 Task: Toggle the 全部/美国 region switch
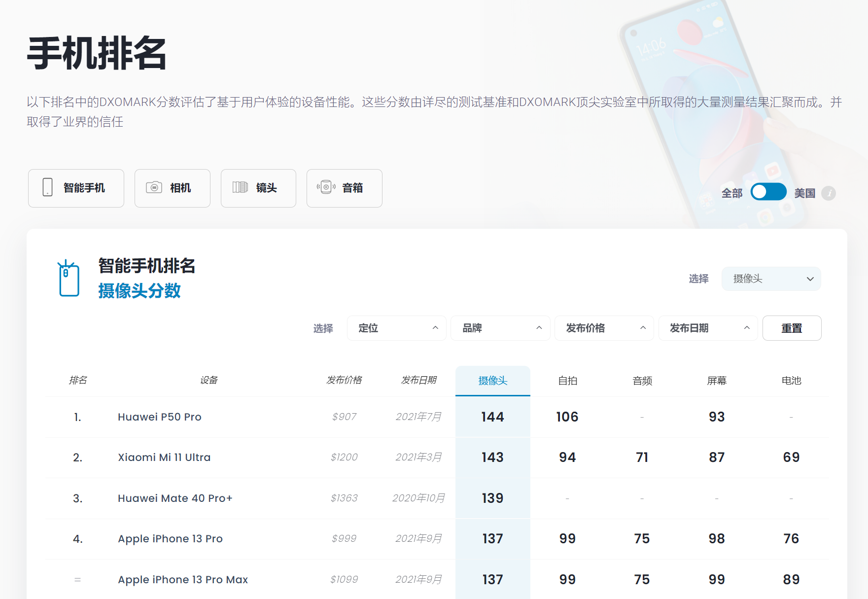[769, 192]
